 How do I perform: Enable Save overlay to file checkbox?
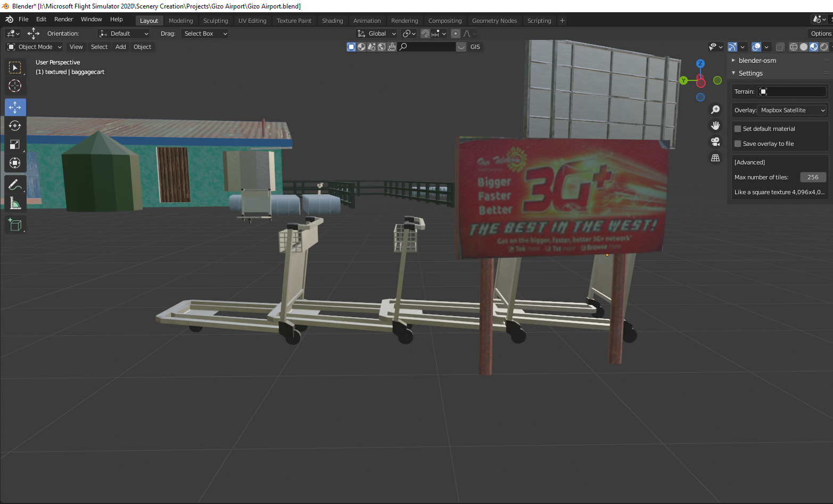pyautogui.click(x=738, y=144)
